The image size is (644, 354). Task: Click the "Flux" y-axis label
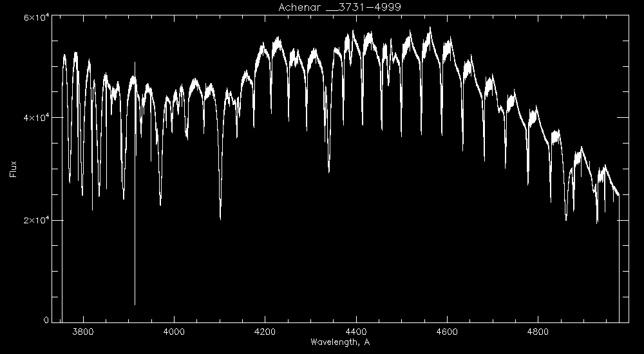pyautogui.click(x=14, y=169)
